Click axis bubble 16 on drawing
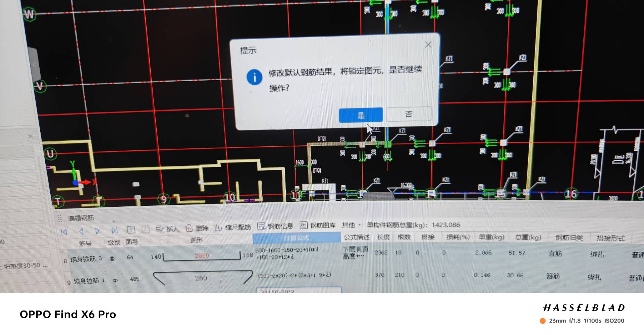 571,194
